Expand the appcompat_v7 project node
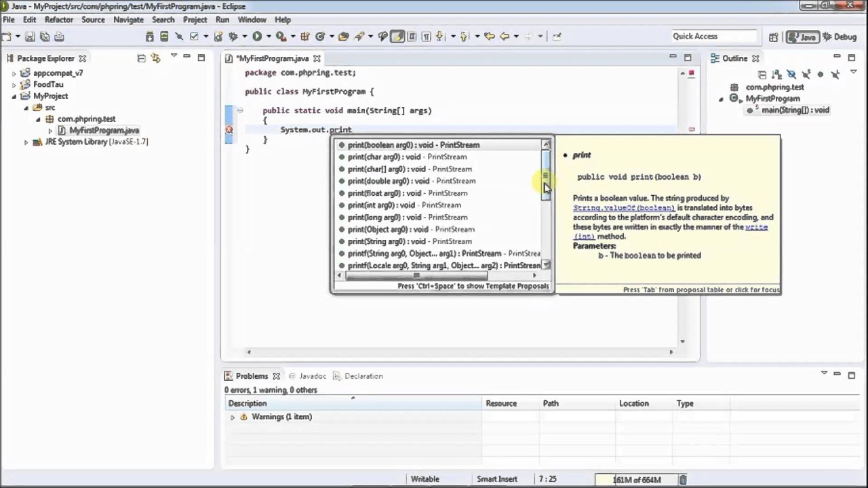Viewport: 868px width, 488px height. (x=14, y=73)
